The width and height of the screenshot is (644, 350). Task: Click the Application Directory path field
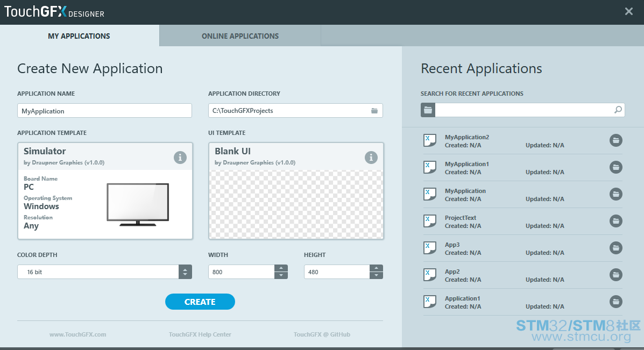coord(295,111)
